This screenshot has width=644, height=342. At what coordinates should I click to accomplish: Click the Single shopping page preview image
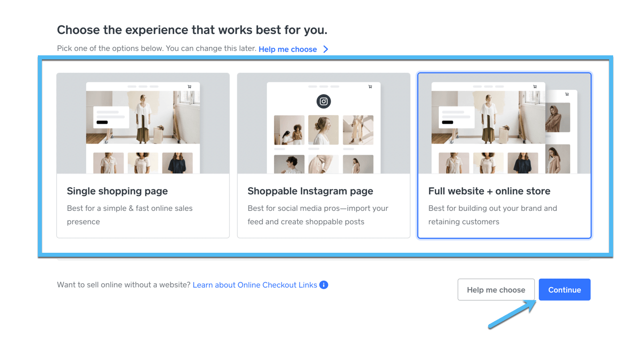[143, 124]
